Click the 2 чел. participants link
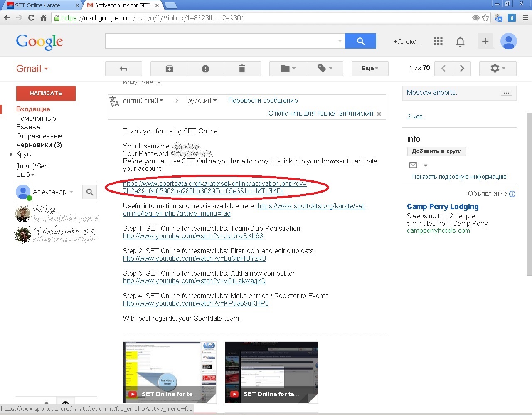The width and height of the screenshot is (532, 415). click(x=416, y=116)
